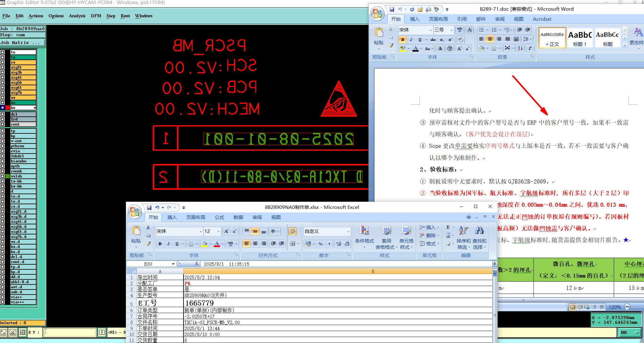Open the DFM menu in Graphic Editor
The height and width of the screenshot is (343, 644).
pos(96,16)
